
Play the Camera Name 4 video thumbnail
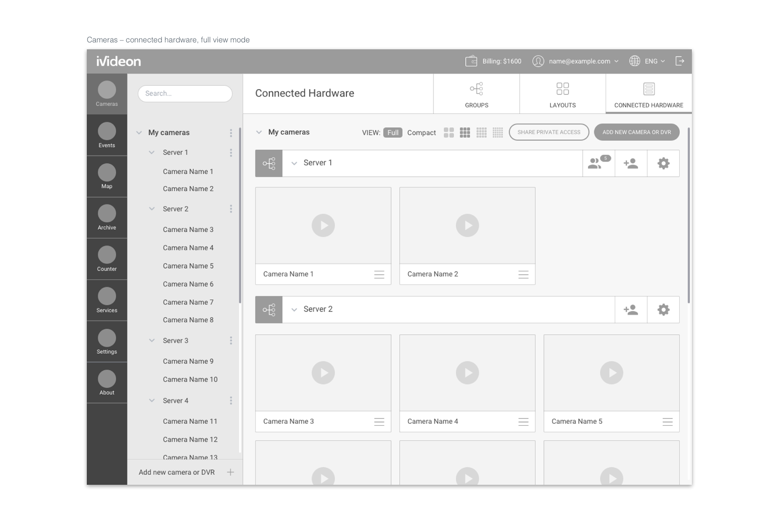pos(467,373)
